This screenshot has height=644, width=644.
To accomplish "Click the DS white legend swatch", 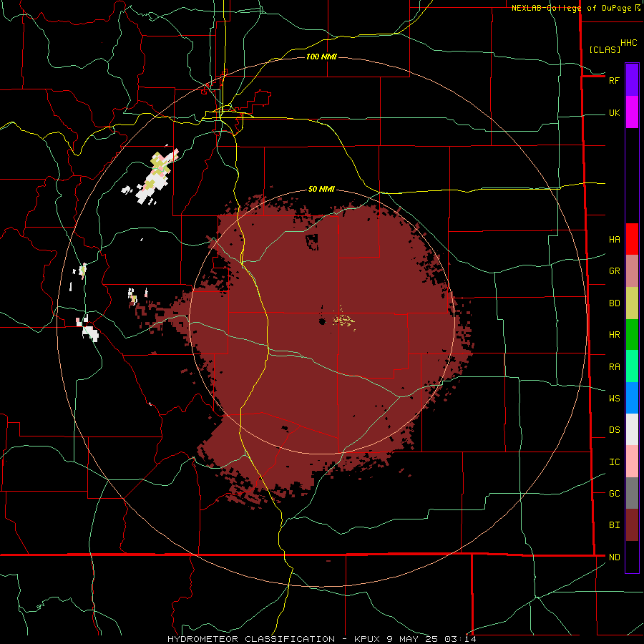I will pos(632,429).
